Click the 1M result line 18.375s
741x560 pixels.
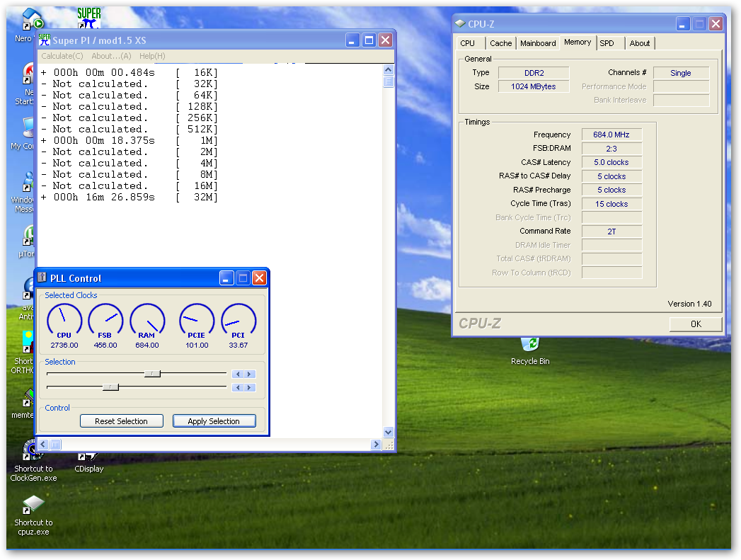pos(129,140)
